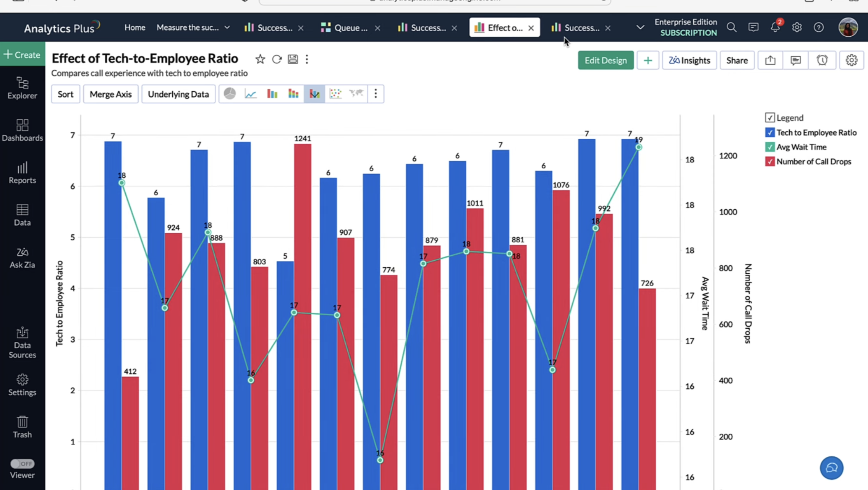Switch to line chart type
Screen dimensions: 868x490
(251, 94)
